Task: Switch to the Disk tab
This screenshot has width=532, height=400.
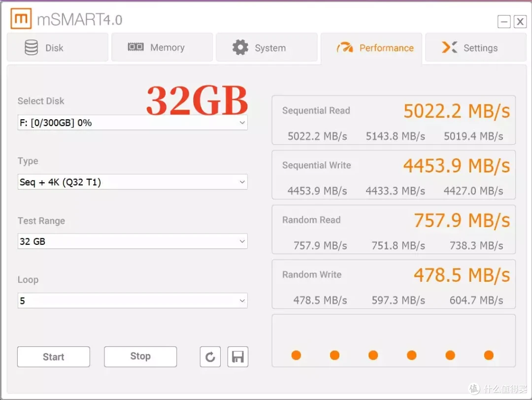Action: click(x=58, y=47)
